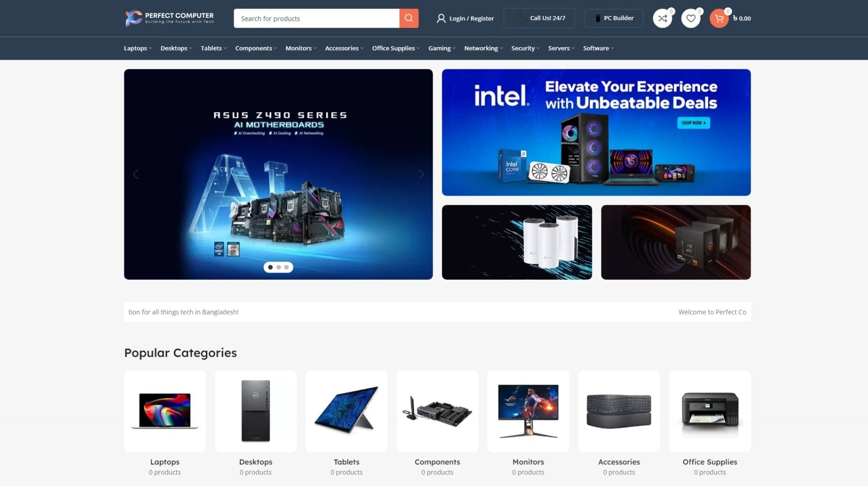Click the user account icon
Screen dimensions: 868x486
point(441,18)
